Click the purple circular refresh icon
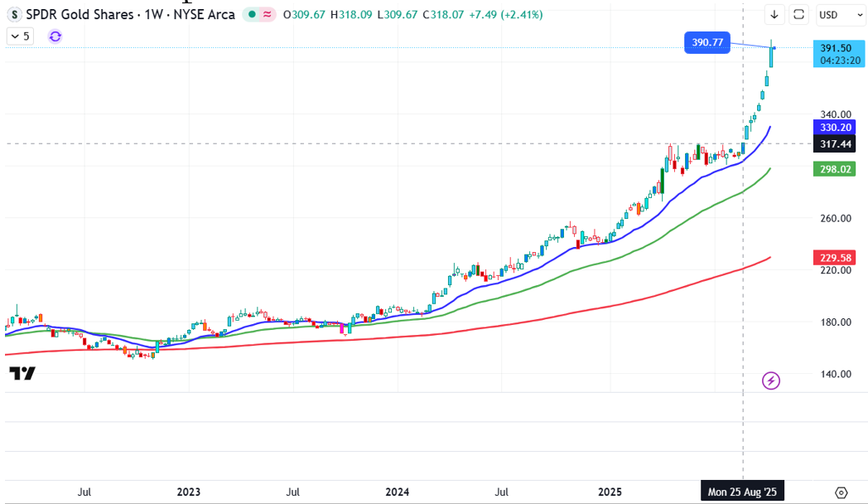Image resolution: width=868 pixels, height=504 pixels. pos(55,36)
